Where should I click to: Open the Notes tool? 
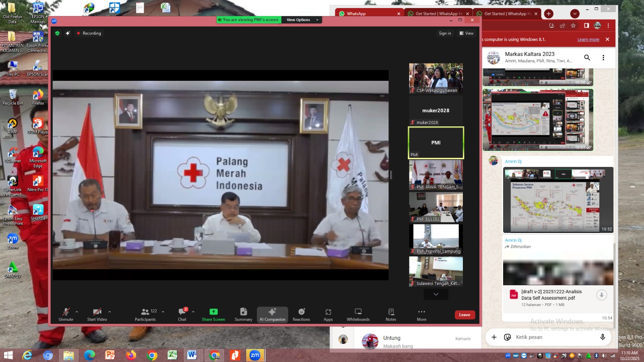[x=391, y=314]
